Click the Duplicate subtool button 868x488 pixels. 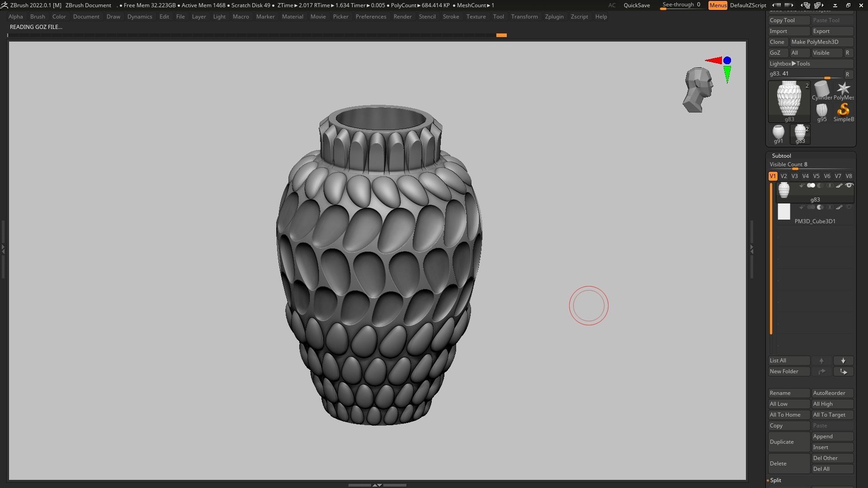click(x=789, y=442)
